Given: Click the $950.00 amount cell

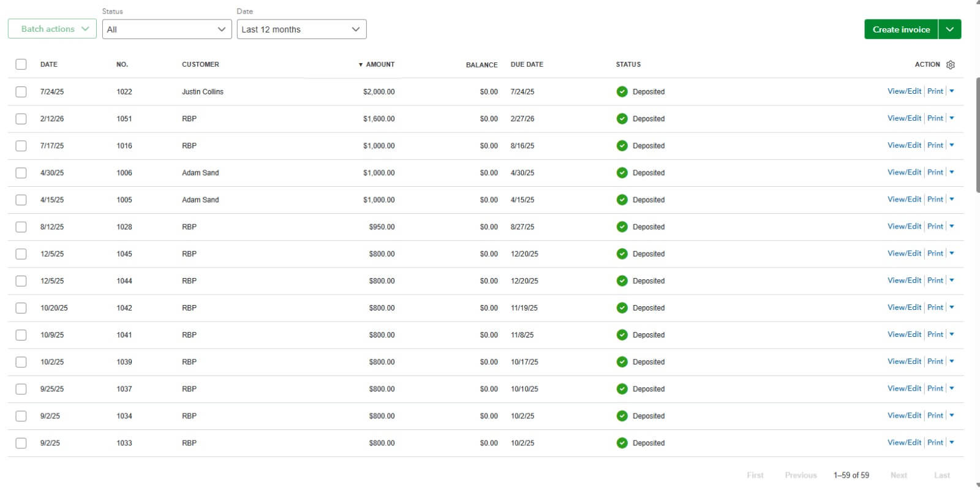Looking at the screenshot, I should tap(382, 227).
